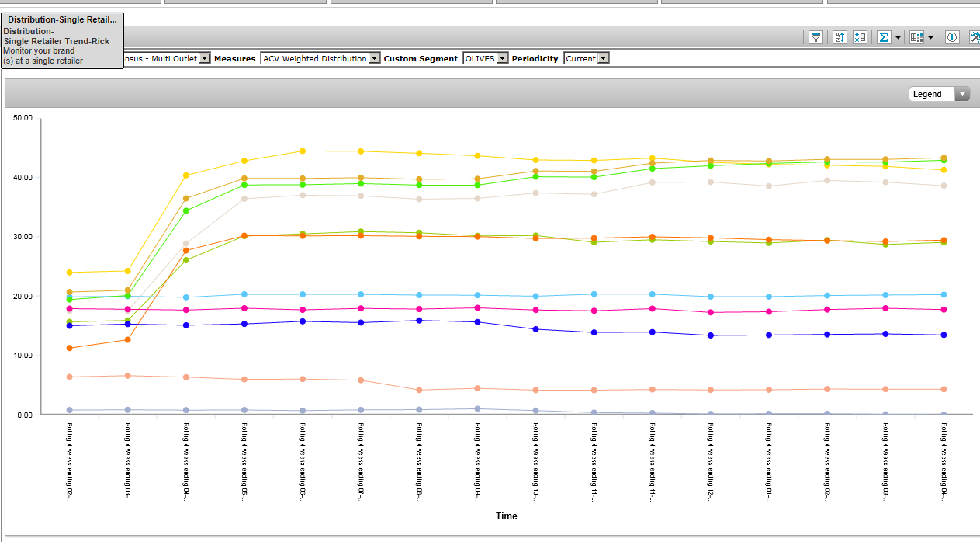The width and height of the screenshot is (980, 542).
Task: Expand the Sigma totals dropdown arrow
Action: pos(898,37)
